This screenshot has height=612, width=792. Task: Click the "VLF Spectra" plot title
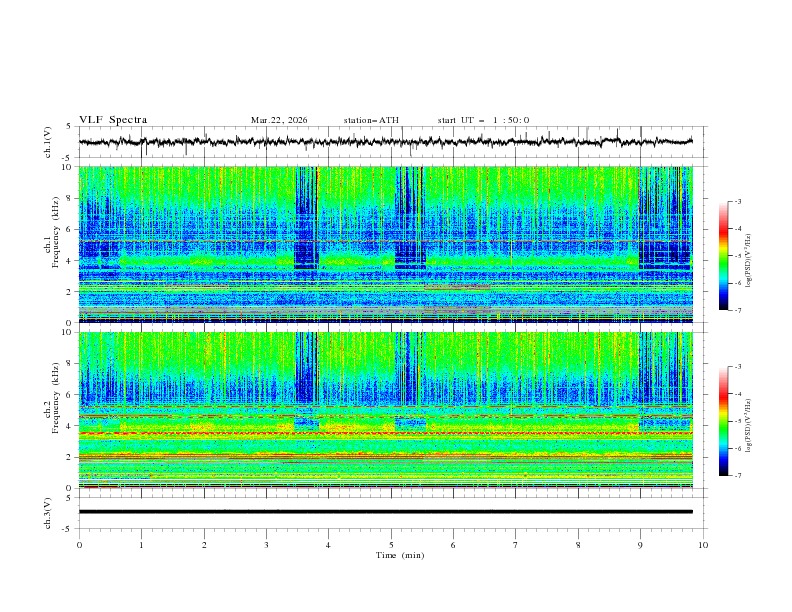[113, 120]
